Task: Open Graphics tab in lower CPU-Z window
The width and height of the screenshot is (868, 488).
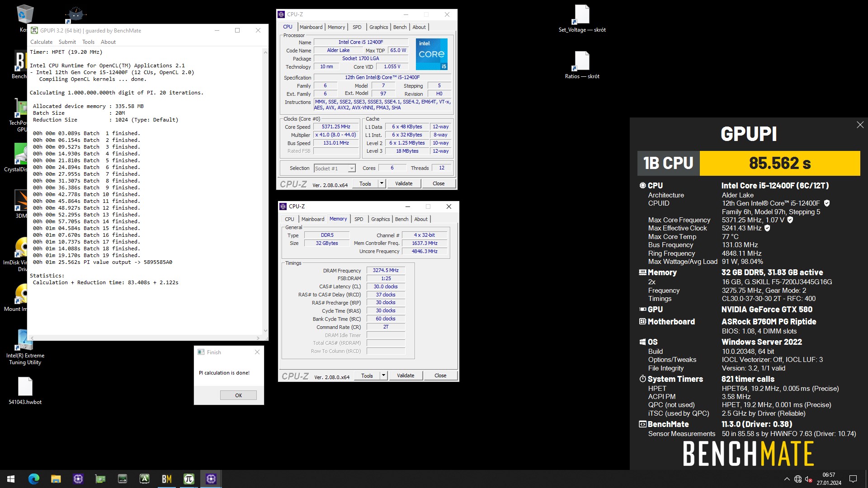Action: click(x=380, y=219)
